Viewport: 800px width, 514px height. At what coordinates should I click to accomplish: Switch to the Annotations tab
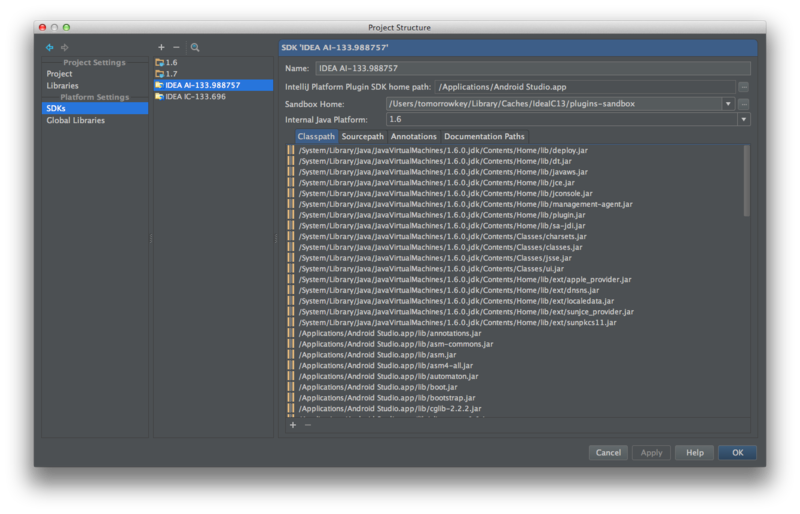pos(414,136)
